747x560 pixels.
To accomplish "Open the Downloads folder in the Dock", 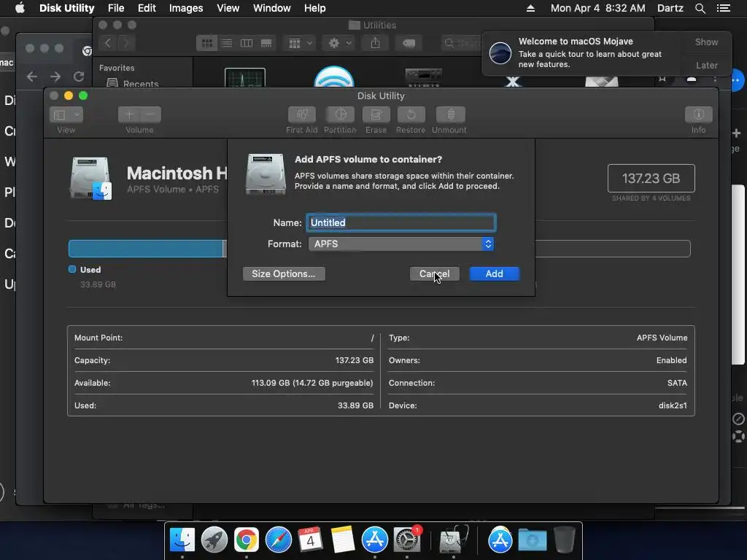I will [x=532, y=540].
